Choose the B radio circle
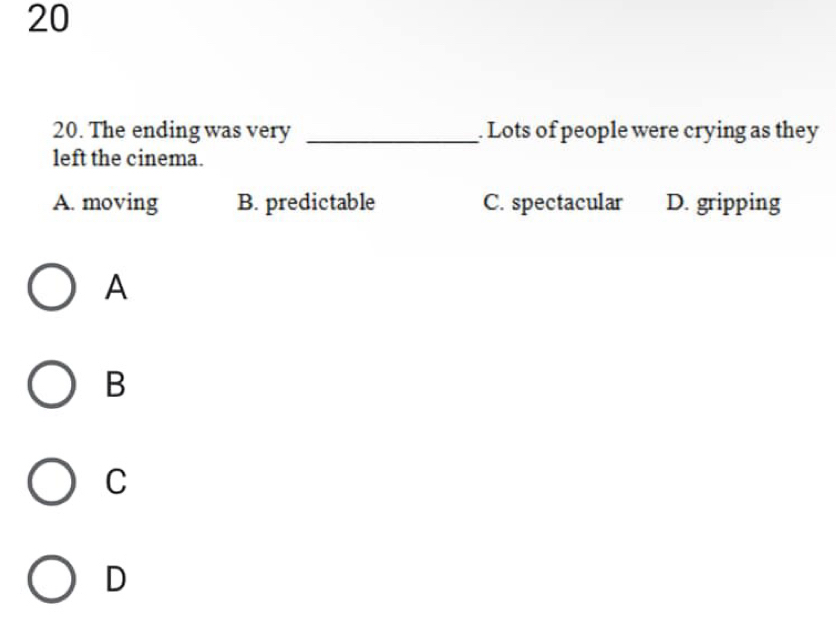This screenshot has width=836, height=621. pyautogui.click(x=51, y=384)
